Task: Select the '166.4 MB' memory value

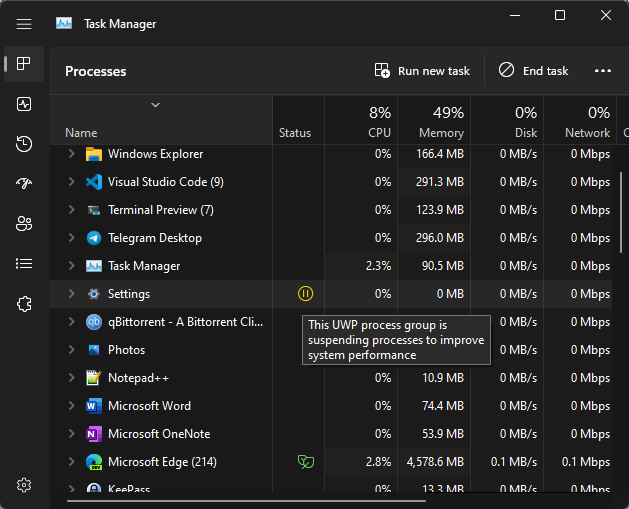Action: pos(440,154)
